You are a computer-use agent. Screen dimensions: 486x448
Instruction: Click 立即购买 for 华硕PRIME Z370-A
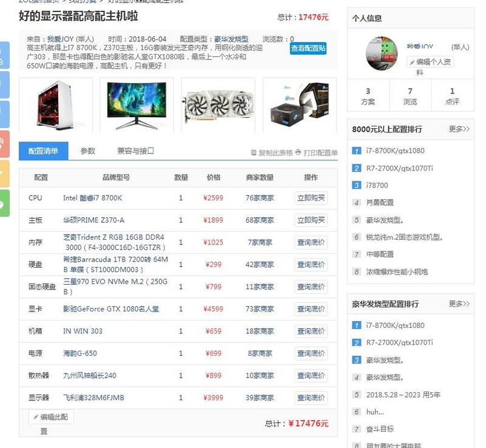tap(311, 220)
